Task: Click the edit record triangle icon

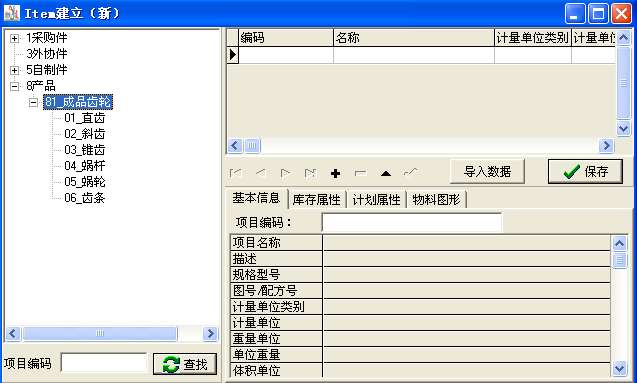Action: (386, 174)
